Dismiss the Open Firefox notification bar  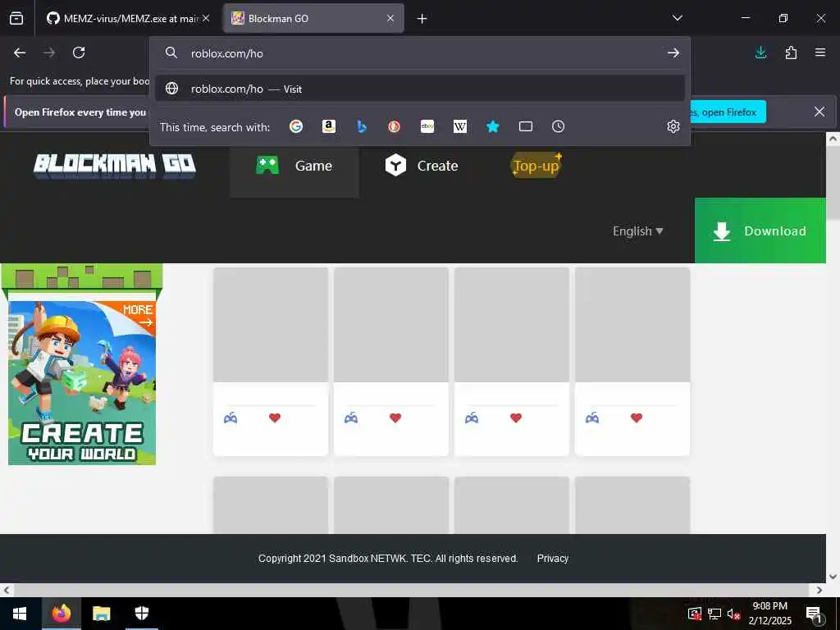819,112
